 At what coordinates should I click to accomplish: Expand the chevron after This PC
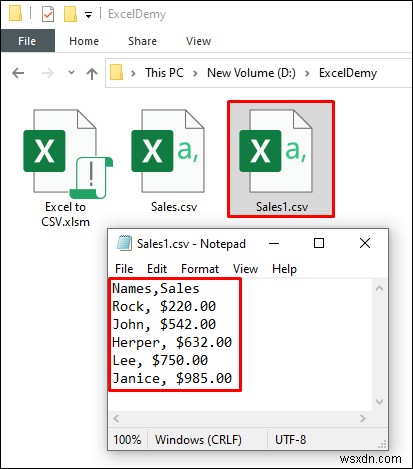(195, 73)
